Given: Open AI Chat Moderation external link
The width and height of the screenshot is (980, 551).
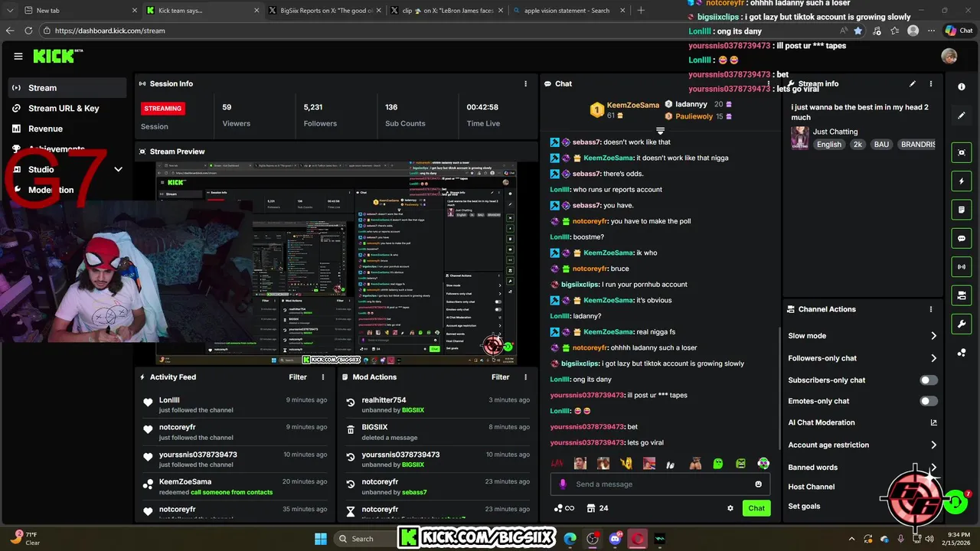Looking at the screenshot, I should (933, 422).
